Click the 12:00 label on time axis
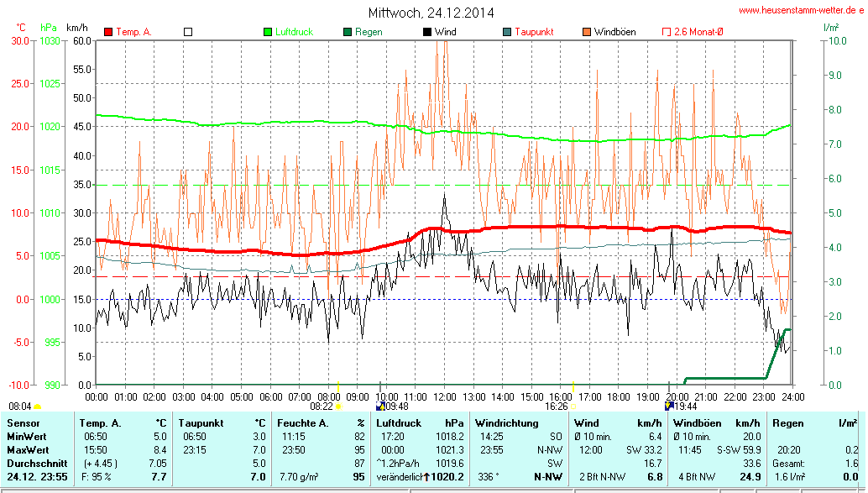The height and width of the screenshot is (493, 868). (x=444, y=396)
